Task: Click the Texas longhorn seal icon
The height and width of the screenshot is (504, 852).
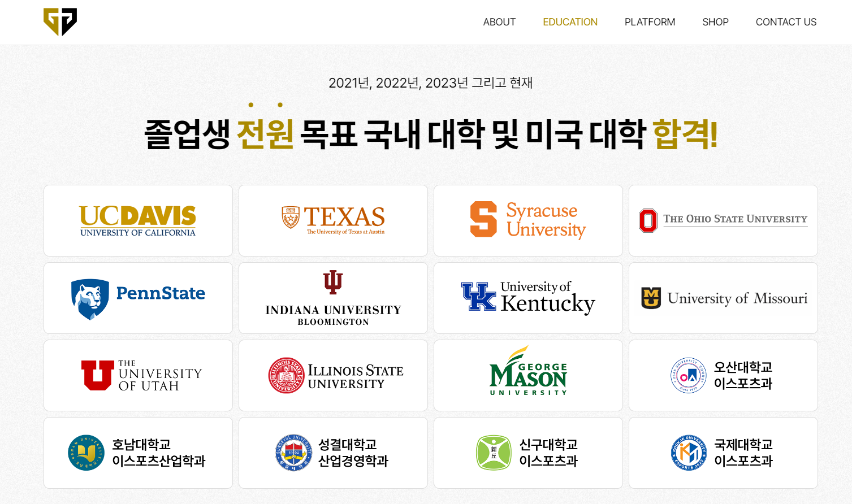Action: click(x=291, y=218)
